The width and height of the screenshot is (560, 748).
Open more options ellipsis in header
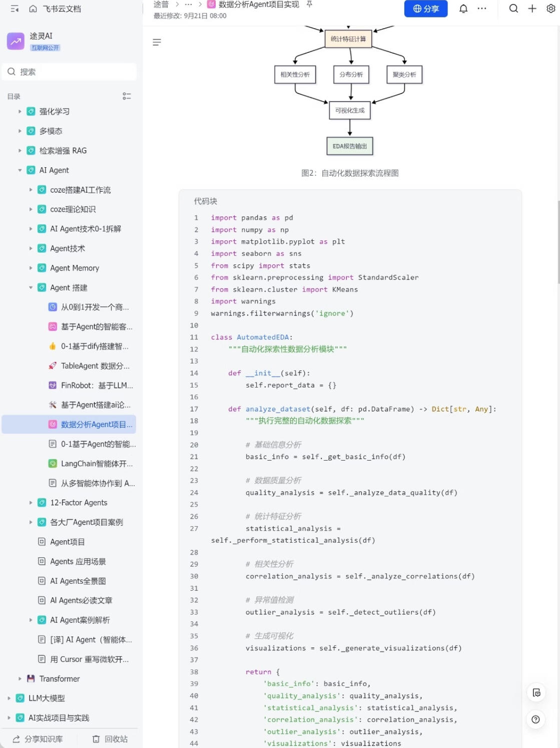[482, 9]
